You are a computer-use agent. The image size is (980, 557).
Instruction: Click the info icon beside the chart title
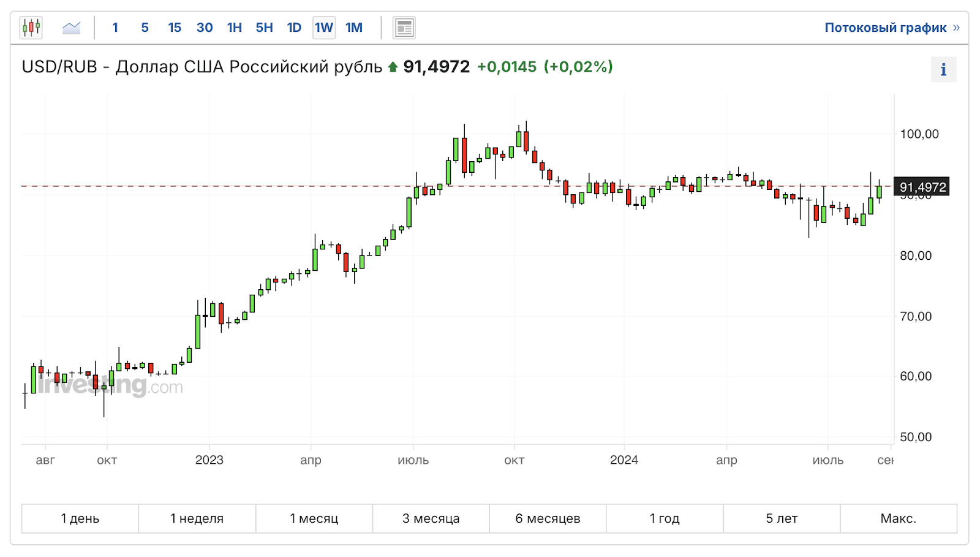[943, 70]
